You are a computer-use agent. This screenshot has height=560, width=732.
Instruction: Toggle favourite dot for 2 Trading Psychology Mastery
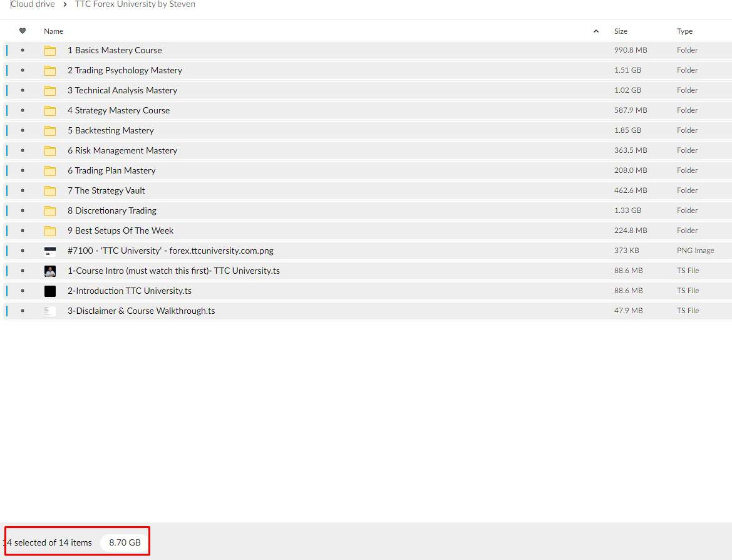coord(23,70)
